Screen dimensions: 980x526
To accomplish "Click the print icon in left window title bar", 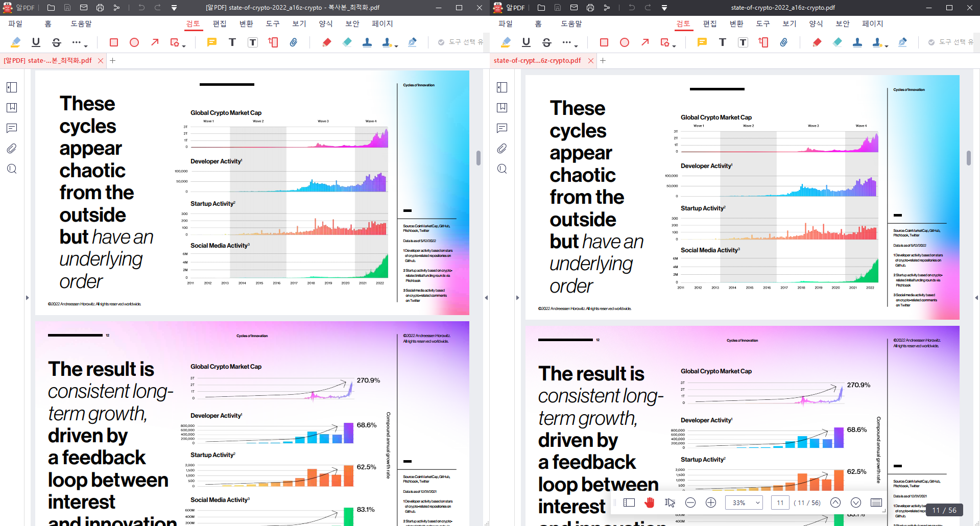I will pos(100,8).
